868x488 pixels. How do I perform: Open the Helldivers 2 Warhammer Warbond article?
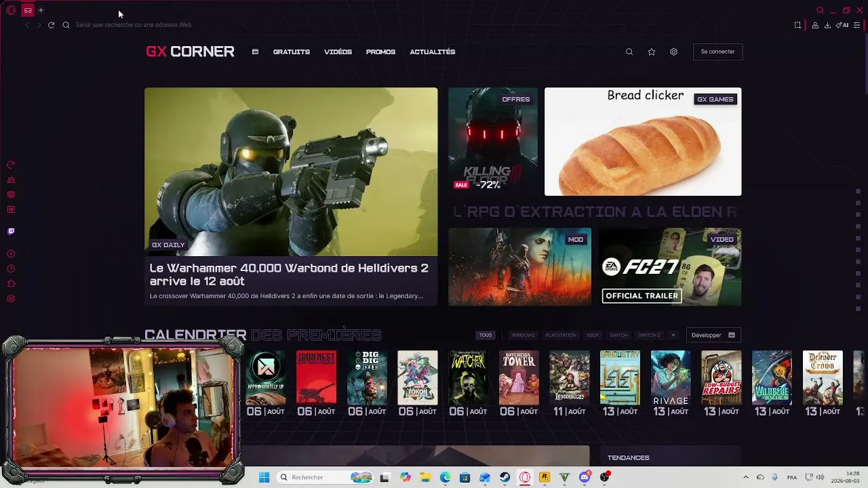(291, 197)
